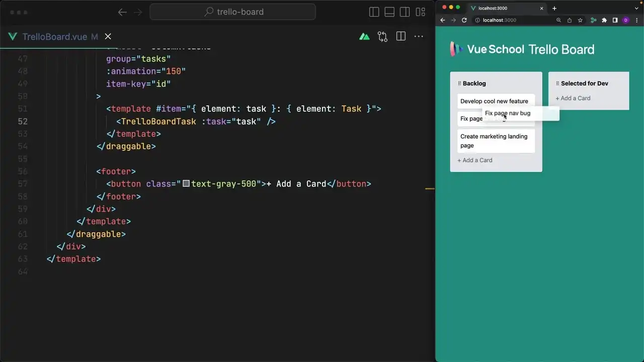Click the opening footer tag in code
Screen dimensions: 644x362
click(116, 171)
